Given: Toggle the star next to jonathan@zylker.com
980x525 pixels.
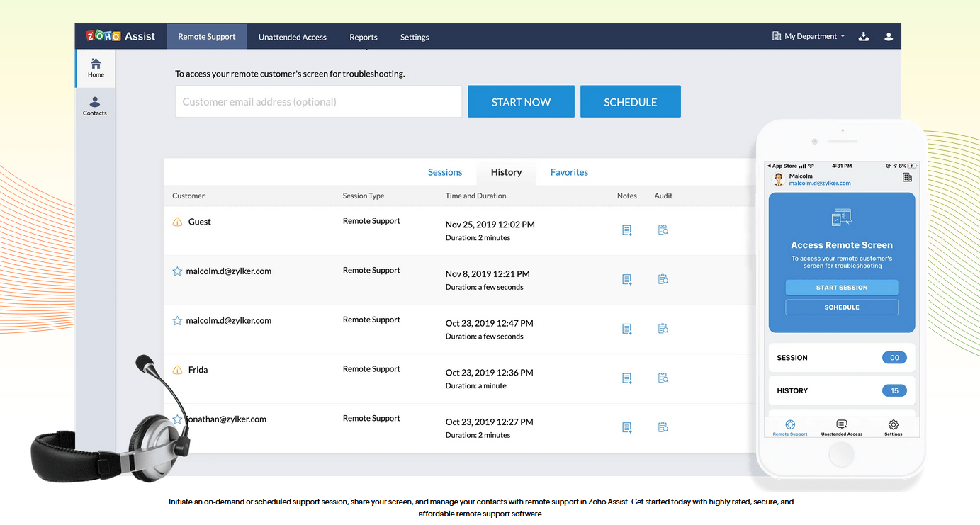Looking at the screenshot, I should coord(177,419).
